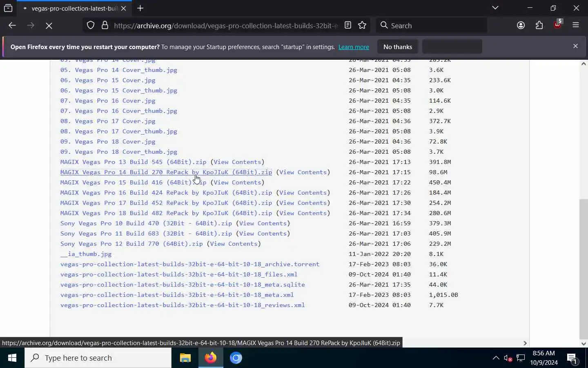View Contents of Vegas Pro 15 zip
The image size is (588, 368).
237,182
